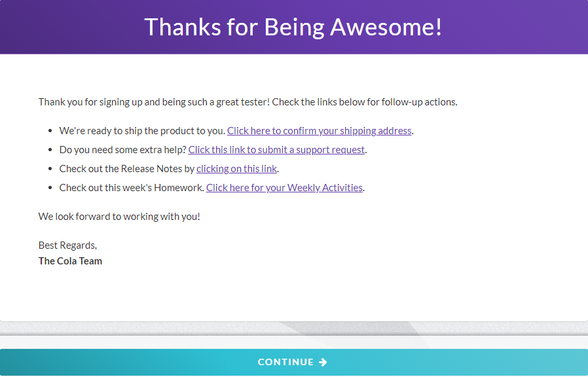Open the Weekly Activities link

pos(284,187)
